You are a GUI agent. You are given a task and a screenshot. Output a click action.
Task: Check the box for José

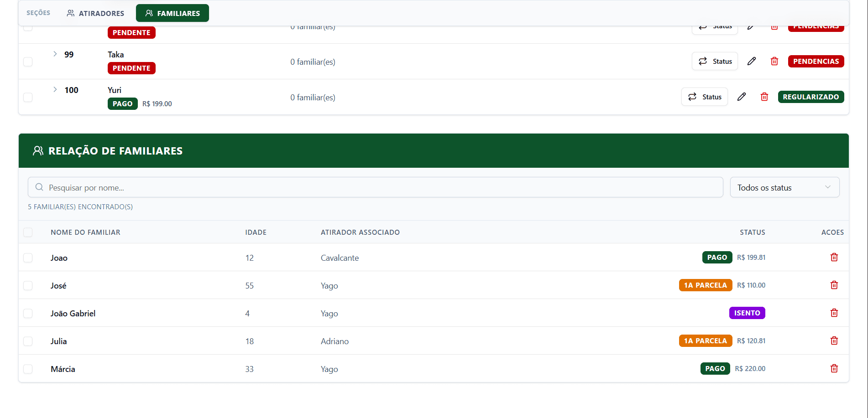coord(28,285)
